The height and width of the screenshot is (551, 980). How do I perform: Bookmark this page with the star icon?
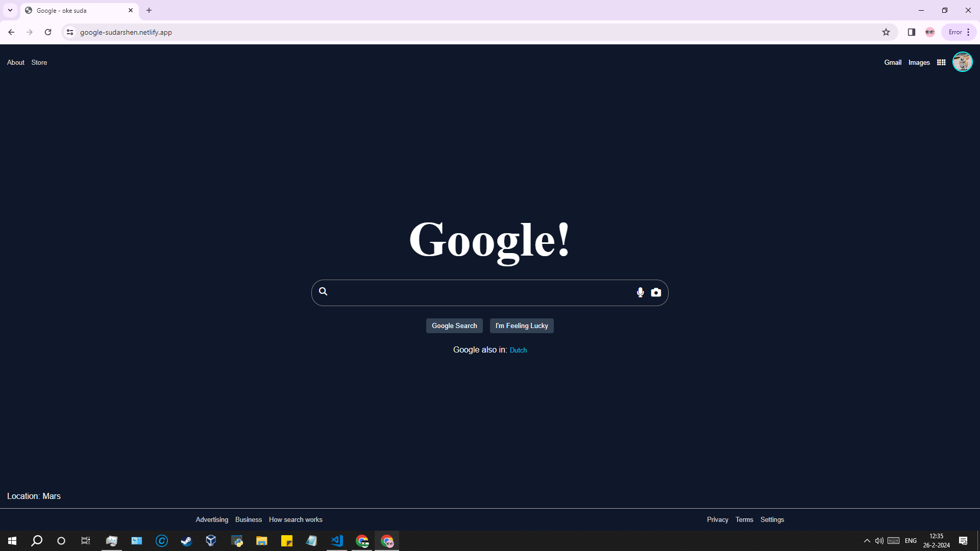[886, 32]
